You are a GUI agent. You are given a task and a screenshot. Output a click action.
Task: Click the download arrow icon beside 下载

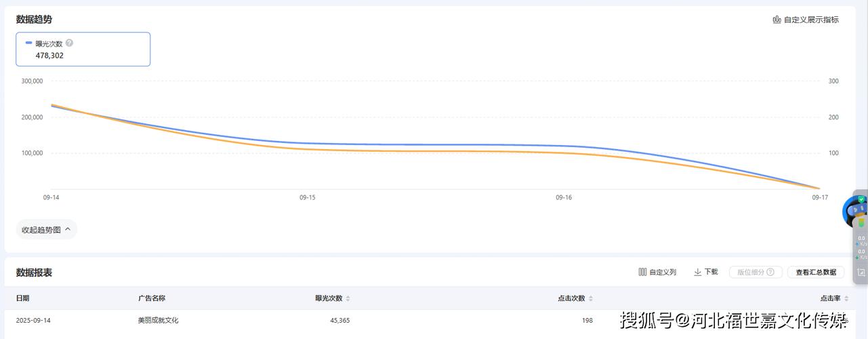(698, 272)
